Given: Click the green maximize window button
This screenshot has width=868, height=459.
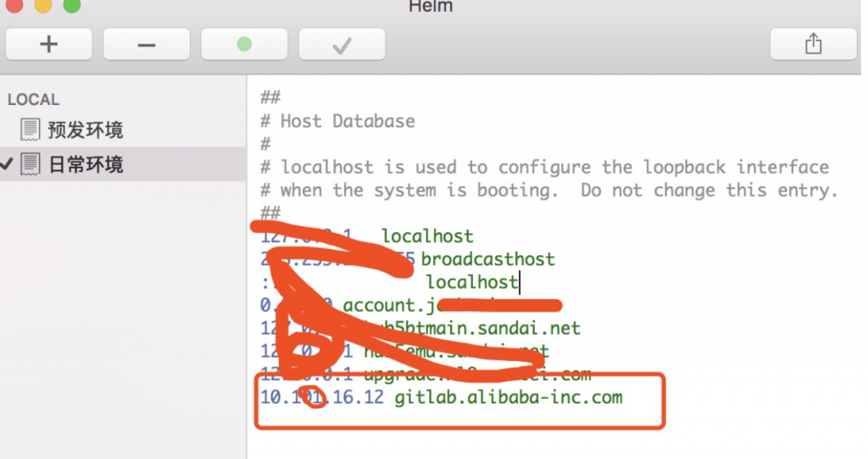Looking at the screenshot, I should pyautogui.click(x=72, y=5).
